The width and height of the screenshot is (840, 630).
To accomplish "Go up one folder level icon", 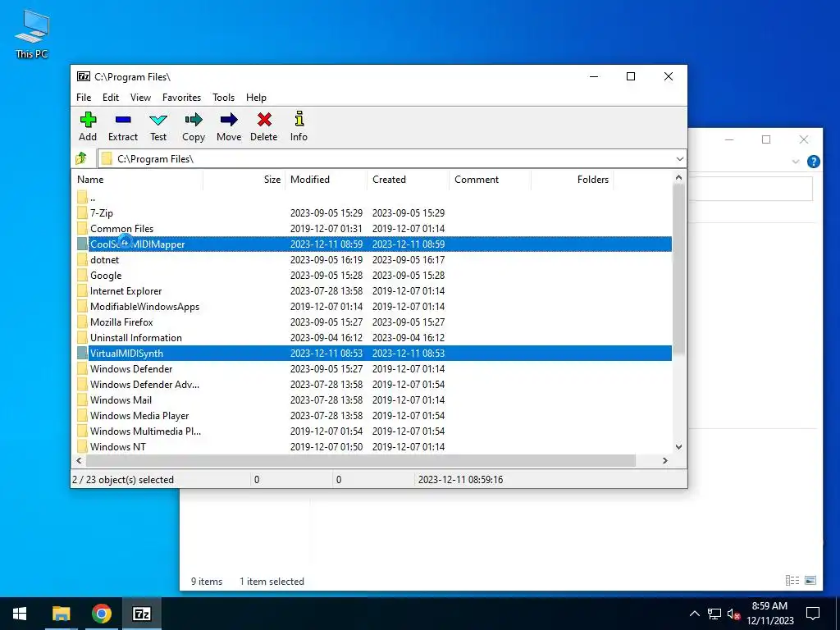I will click(x=81, y=158).
